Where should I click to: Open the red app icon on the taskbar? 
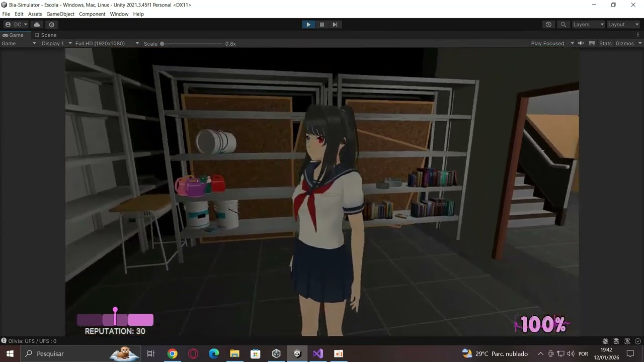339,353
